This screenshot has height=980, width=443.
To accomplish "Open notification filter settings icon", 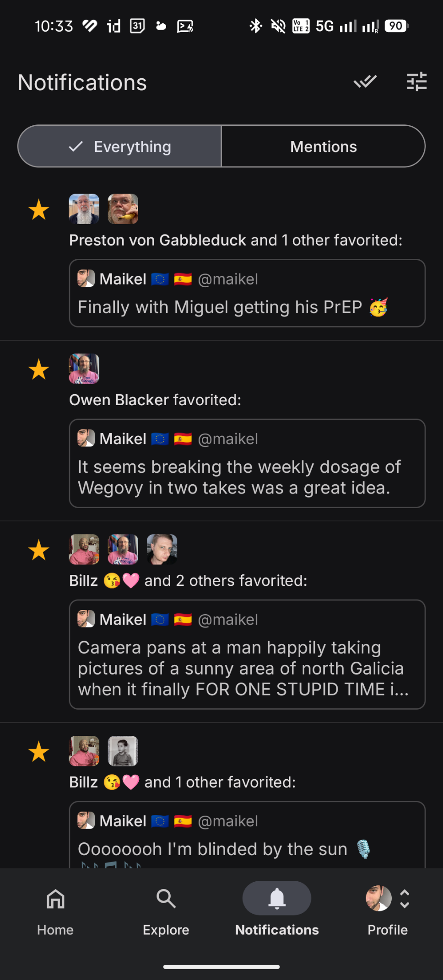I will [416, 82].
